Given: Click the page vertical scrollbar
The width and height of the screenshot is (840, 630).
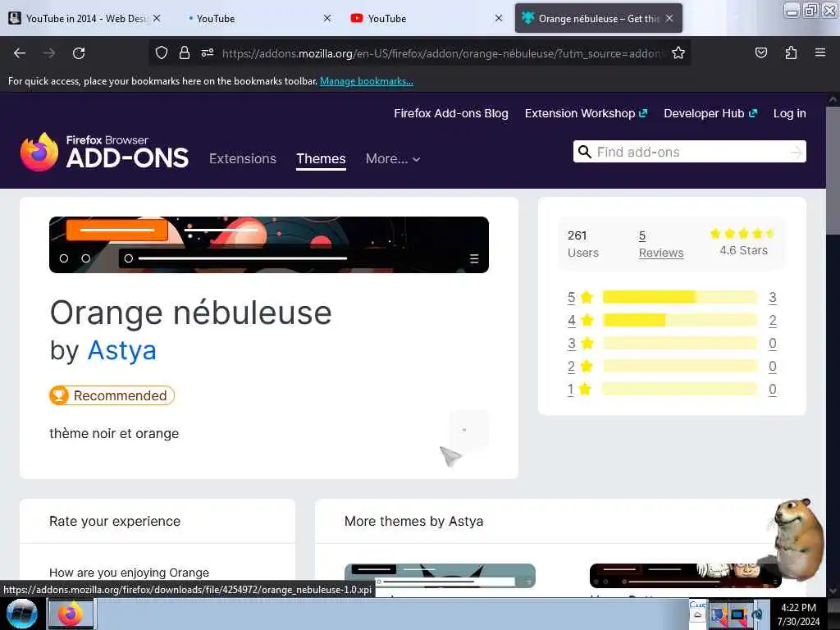Looking at the screenshot, I should pyautogui.click(x=833, y=171).
